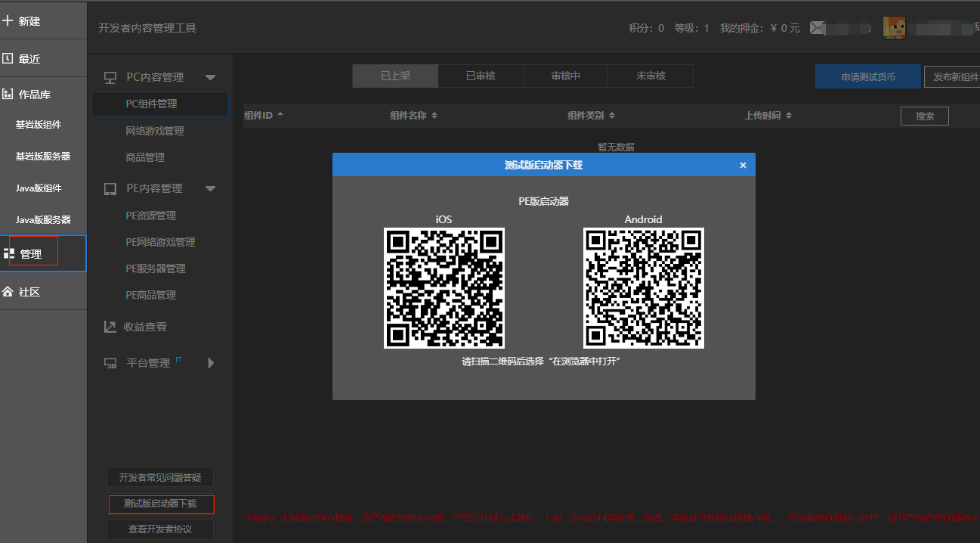Switch to the 已审核 tab
The width and height of the screenshot is (980, 543).
[x=481, y=76]
